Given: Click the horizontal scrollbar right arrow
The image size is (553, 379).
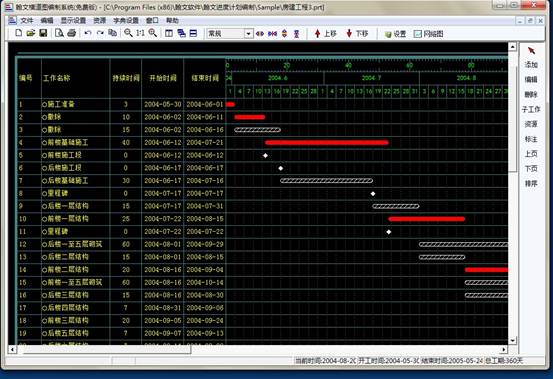Looking at the screenshot, I should [x=504, y=349].
